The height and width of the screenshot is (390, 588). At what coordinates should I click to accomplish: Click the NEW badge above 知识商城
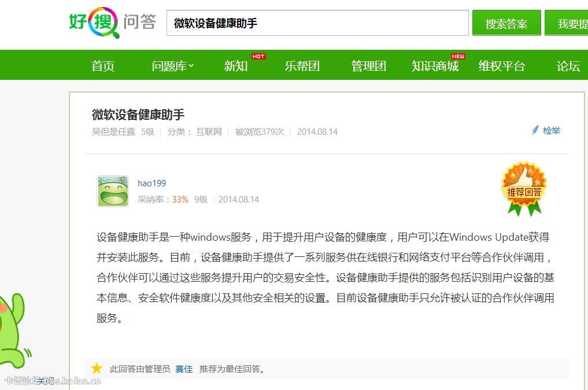[x=458, y=56]
